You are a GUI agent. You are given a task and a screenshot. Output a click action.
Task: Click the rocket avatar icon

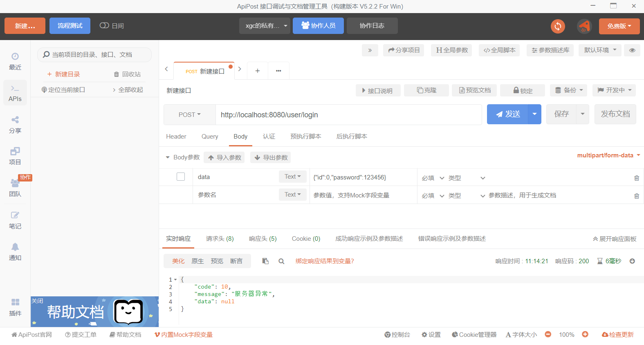click(584, 26)
